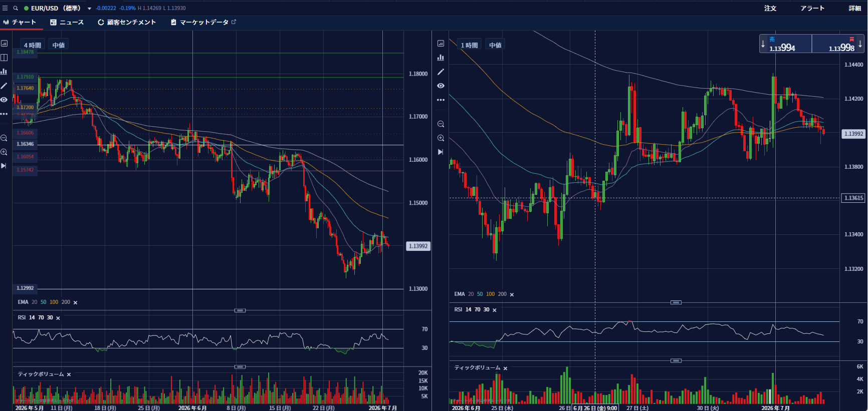Zoom in the left chart
This screenshot has height=411, width=868.
tap(4, 152)
